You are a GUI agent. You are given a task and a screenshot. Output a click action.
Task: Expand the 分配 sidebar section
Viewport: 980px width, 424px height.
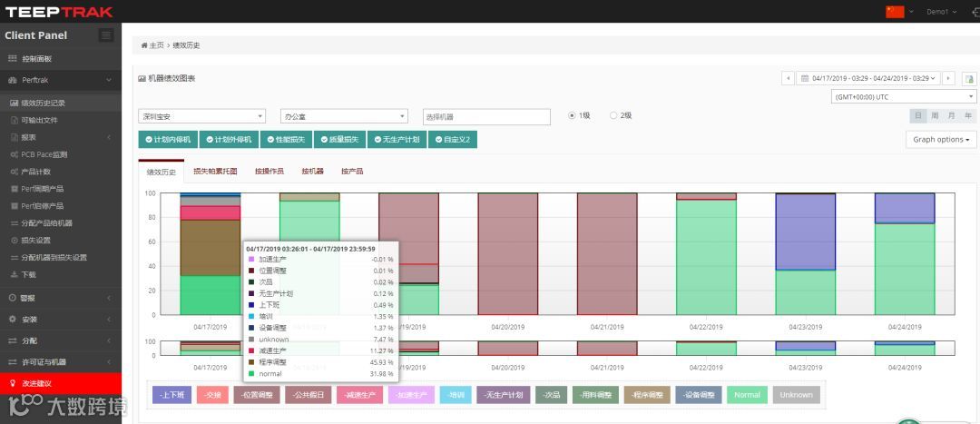(x=61, y=340)
